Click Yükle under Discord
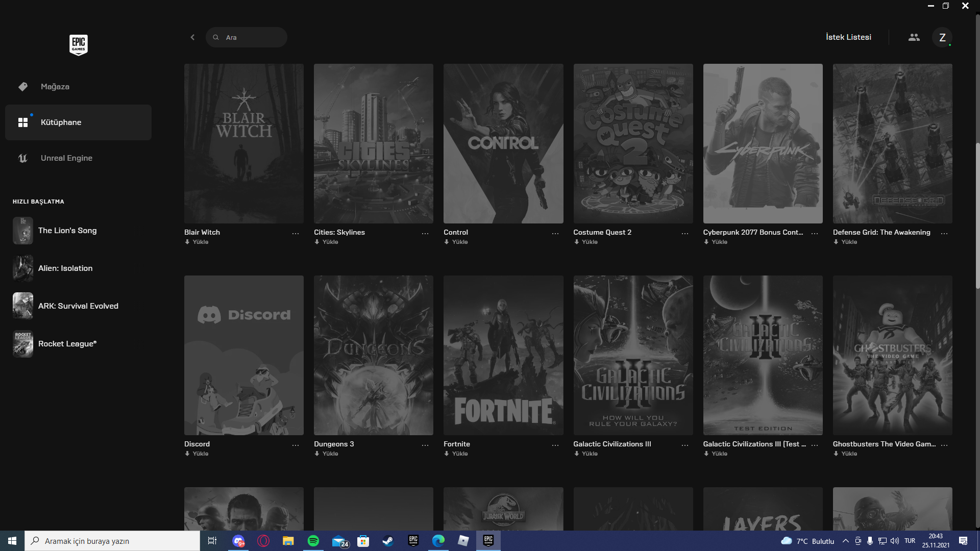This screenshot has height=551, width=980. [x=197, y=454]
